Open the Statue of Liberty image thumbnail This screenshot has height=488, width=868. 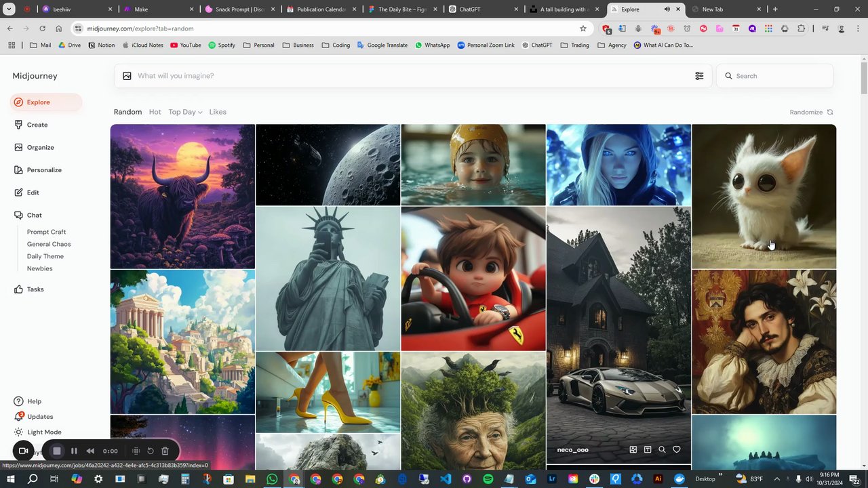(x=328, y=278)
